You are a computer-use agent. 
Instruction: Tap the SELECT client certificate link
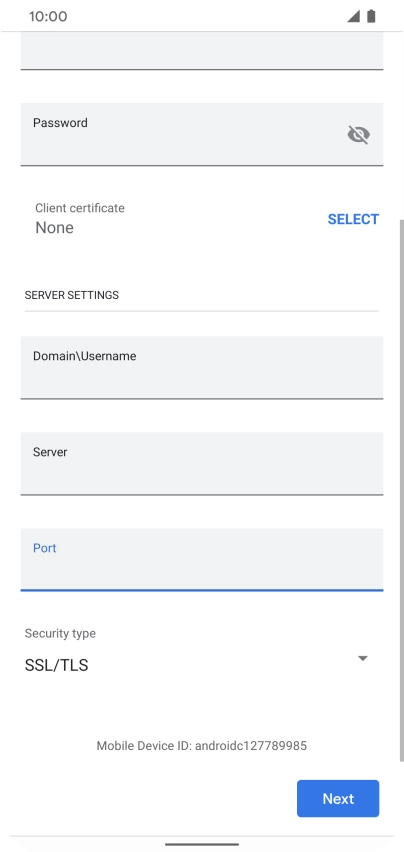[353, 219]
